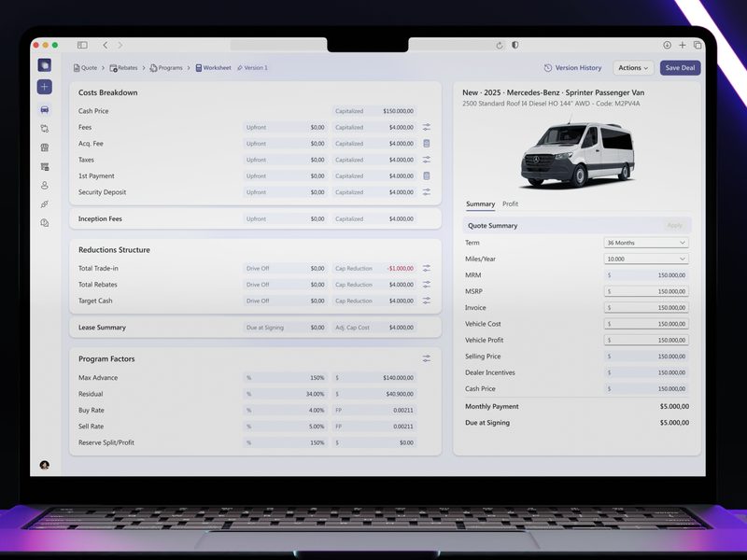Click the MSRP amount field
The height and width of the screenshot is (560, 747).
tap(646, 291)
